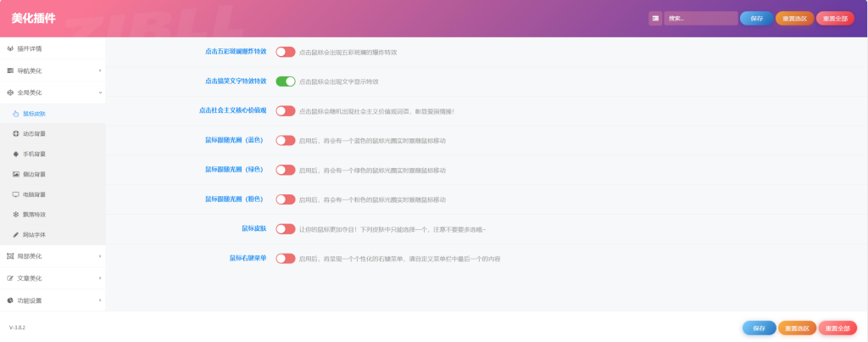This screenshot has width=868, height=342.
Task: Enable the 点击五彩斑斓爆炸特效 toggle
Action: (x=285, y=52)
